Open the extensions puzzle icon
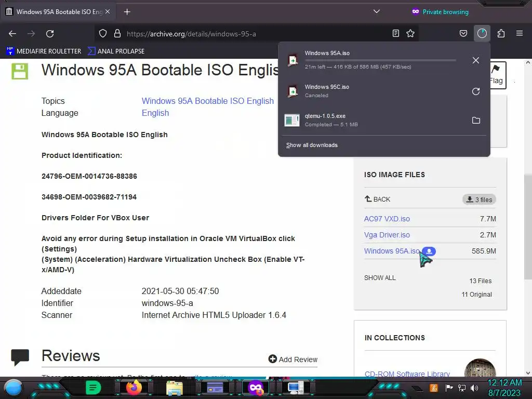The height and width of the screenshot is (399, 532). tap(501, 34)
